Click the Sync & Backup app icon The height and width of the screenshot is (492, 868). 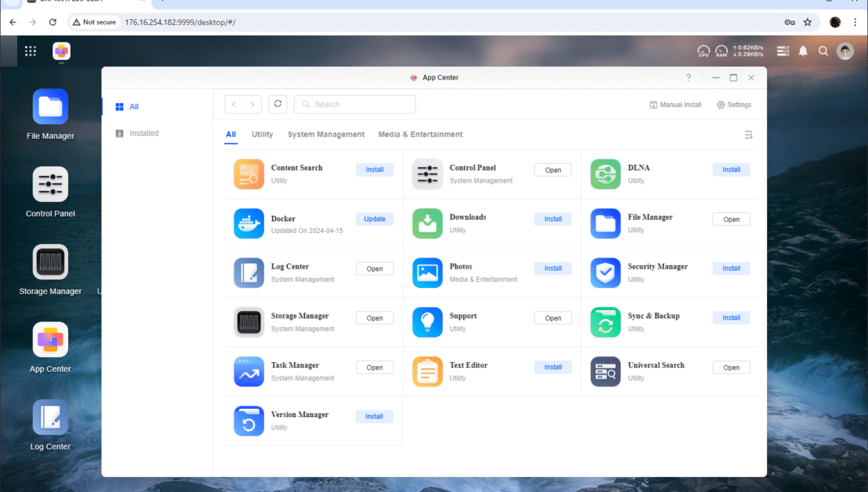tap(605, 322)
